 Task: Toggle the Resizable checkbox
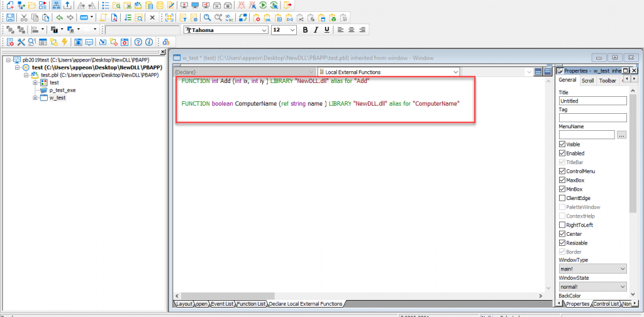point(562,243)
